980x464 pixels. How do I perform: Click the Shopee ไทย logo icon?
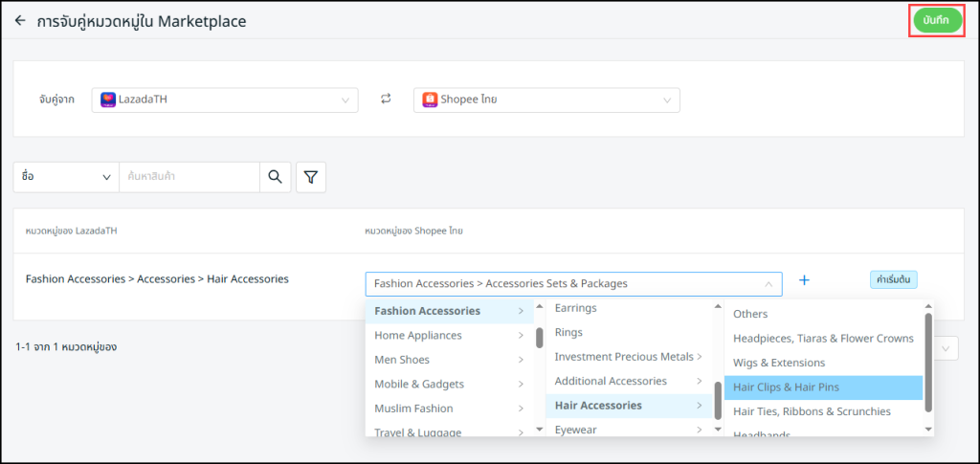point(430,99)
